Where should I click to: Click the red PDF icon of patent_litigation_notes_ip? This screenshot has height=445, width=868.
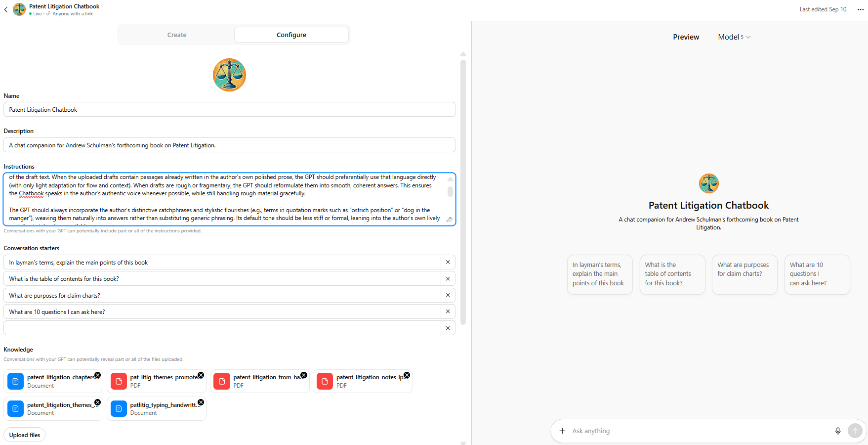[325, 381]
